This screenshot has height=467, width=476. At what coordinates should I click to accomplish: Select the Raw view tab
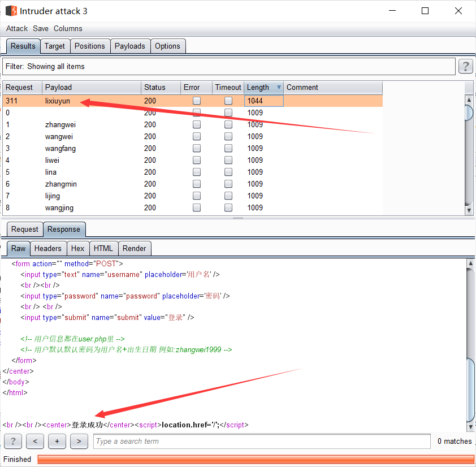[x=18, y=248]
